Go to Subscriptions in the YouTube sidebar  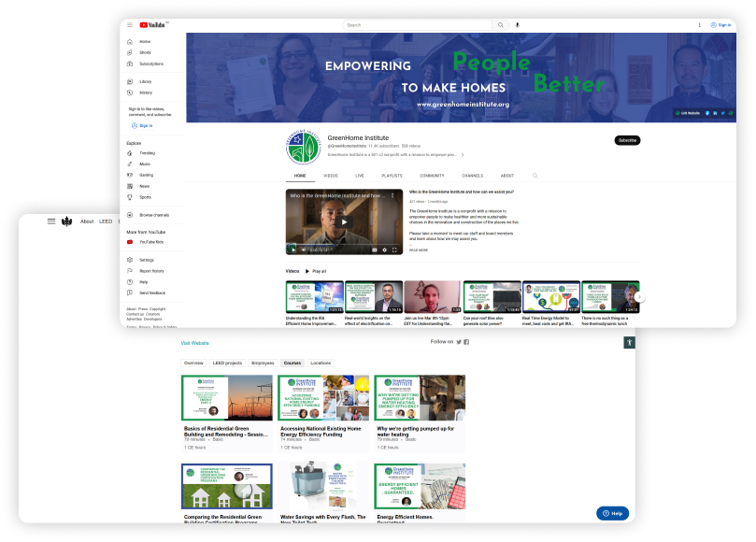tap(146, 64)
